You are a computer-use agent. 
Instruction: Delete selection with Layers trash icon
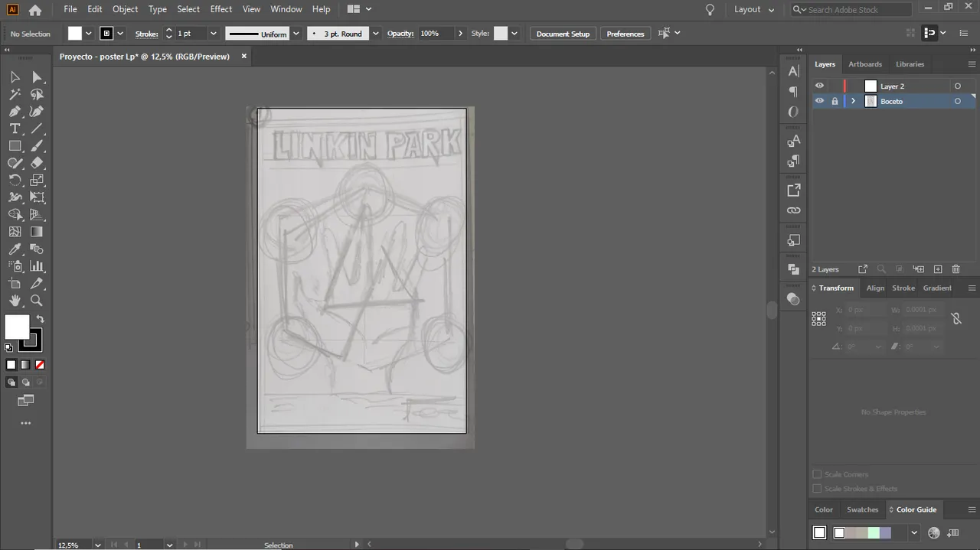955,269
